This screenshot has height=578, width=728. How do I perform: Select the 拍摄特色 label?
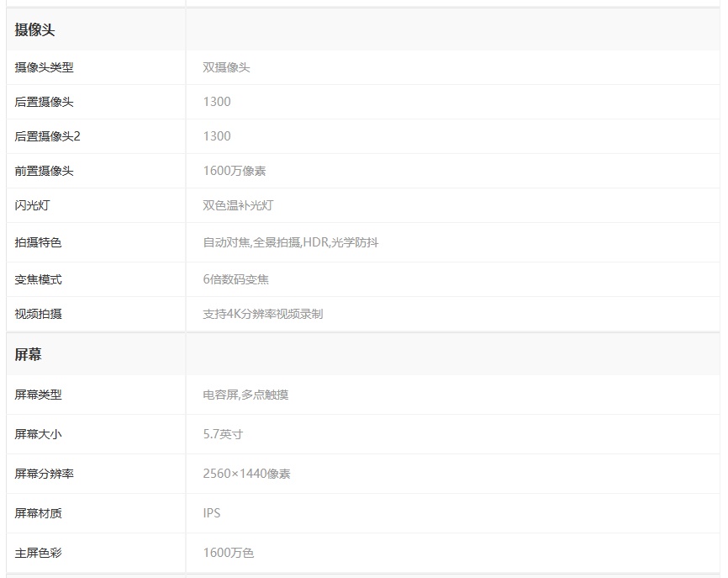[x=38, y=242]
